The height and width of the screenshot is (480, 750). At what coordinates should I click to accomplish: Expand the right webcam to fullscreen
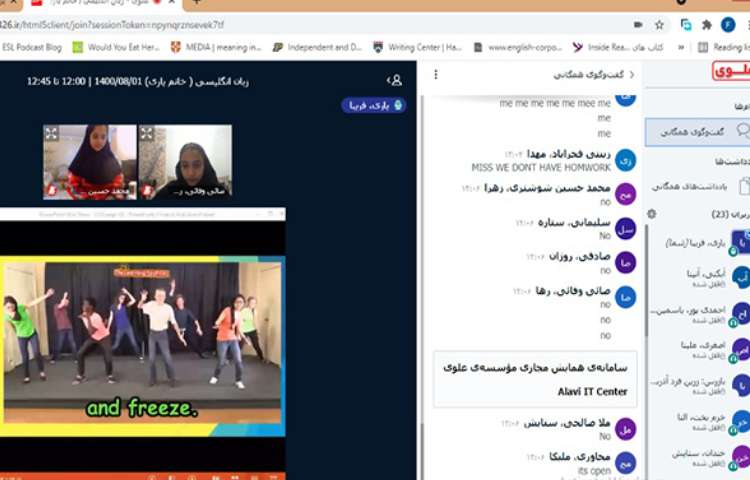tap(146, 133)
